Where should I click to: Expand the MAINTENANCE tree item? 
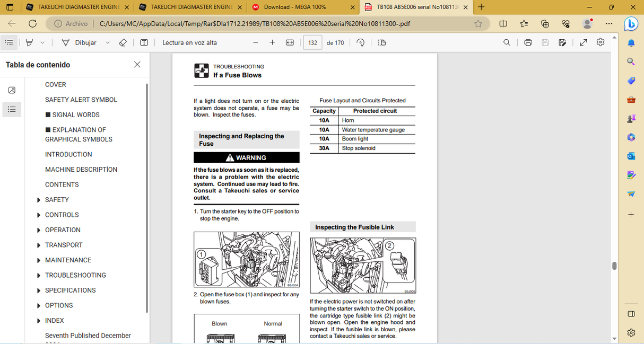pyautogui.click(x=39, y=260)
